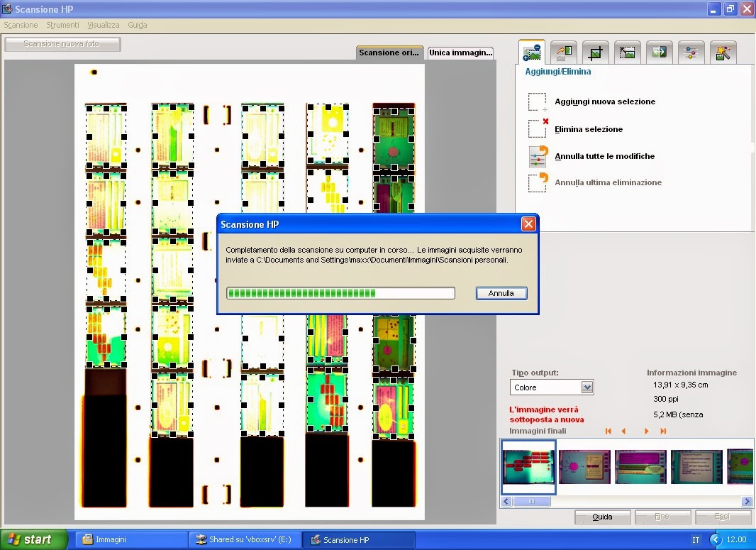
Task: Select the second final image thumbnail
Action: pos(584,466)
